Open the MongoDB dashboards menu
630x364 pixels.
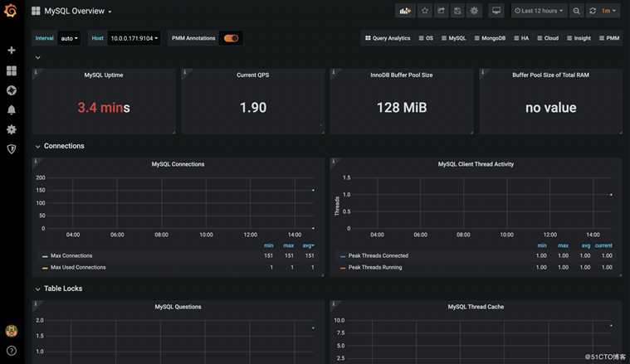490,38
